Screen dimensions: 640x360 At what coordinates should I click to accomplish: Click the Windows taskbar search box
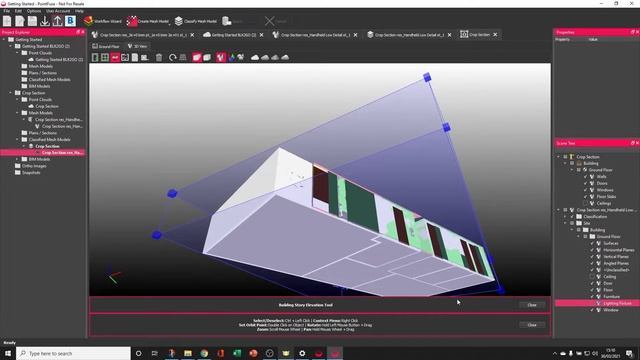point(73,353)
